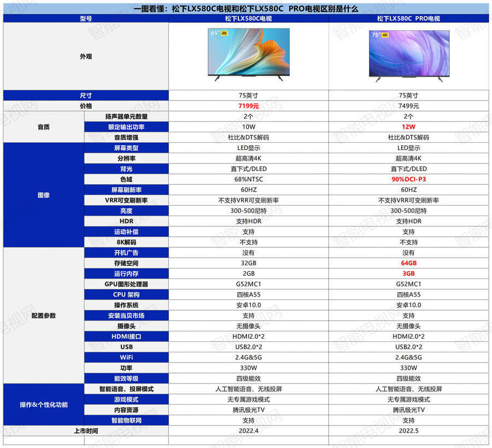Click the '亮度' row label
This screenshot has height=448, width=492.
pyautogui.click(x=126, y=211)
